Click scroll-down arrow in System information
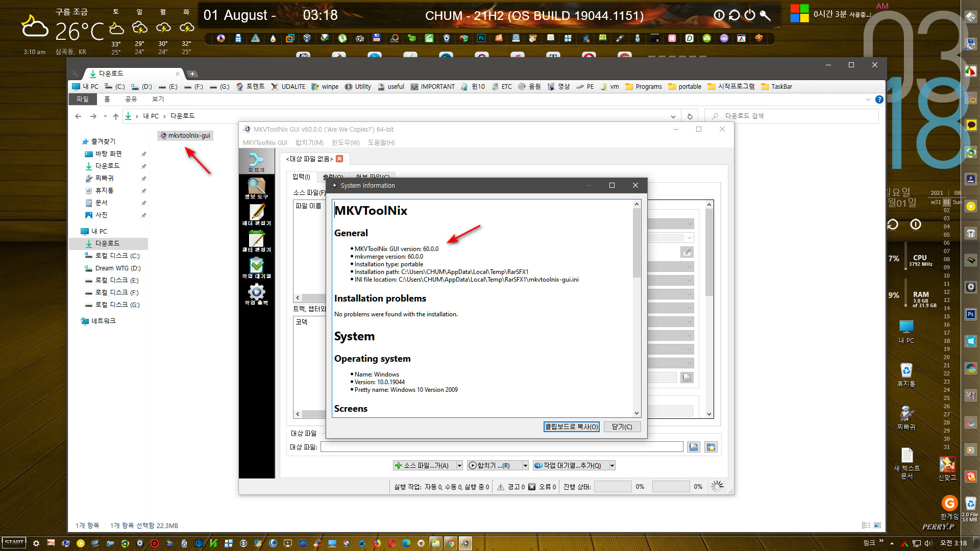 [636, 413]
